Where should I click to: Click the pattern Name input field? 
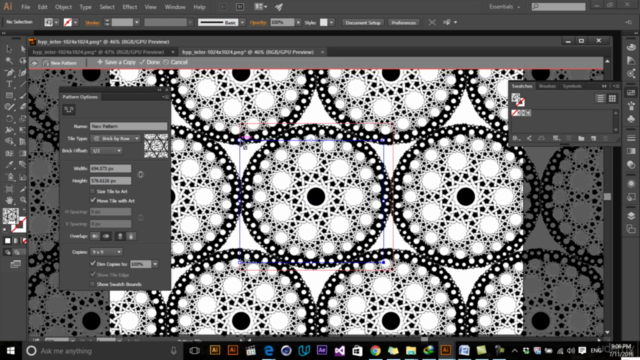(129, 126)
